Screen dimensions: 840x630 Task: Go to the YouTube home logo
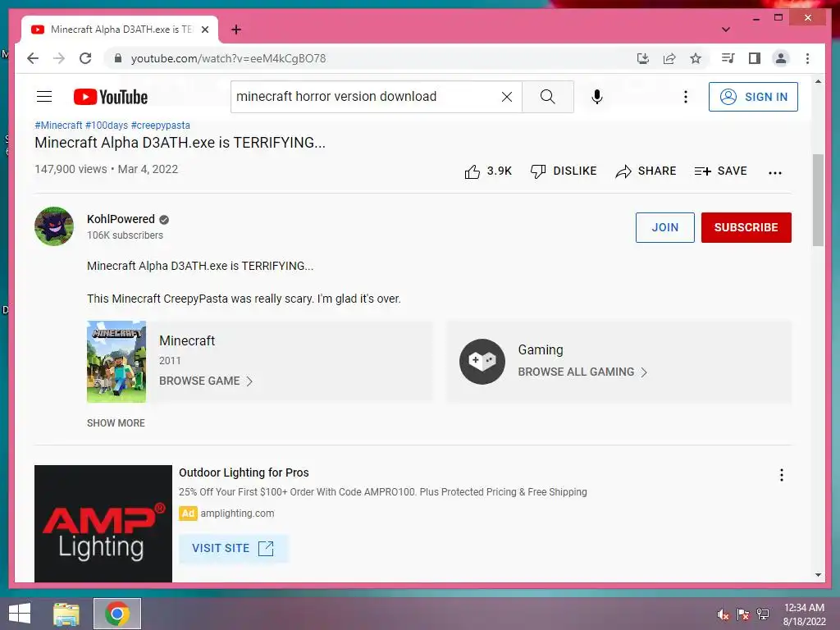pos(111,97)
